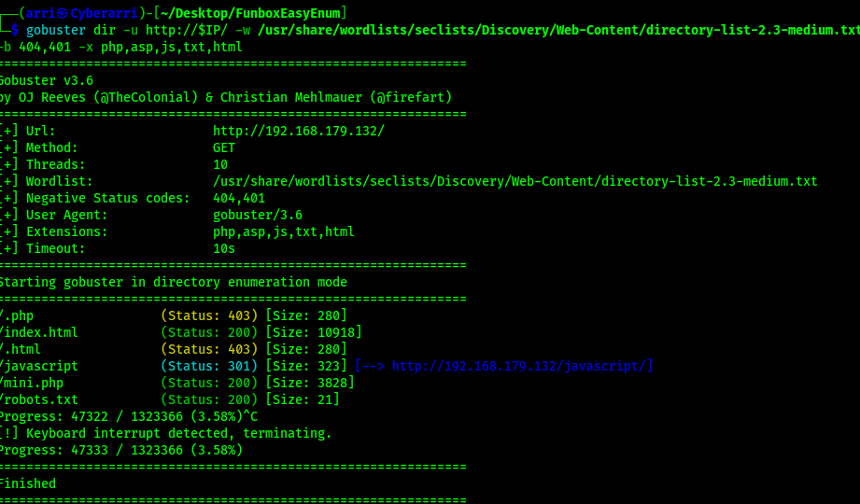This screenshot has width=860, height=504.
Task: Click the javascript redirect URL link
Action: tap(519, 366)
